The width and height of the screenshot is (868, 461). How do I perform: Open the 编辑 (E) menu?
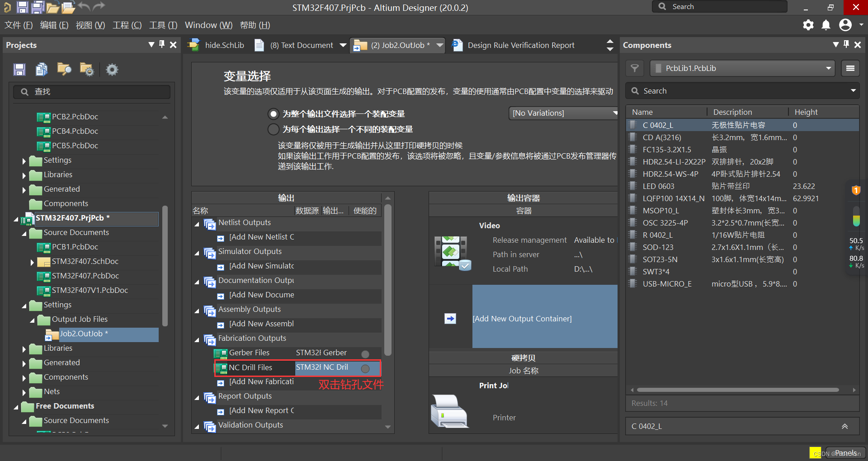(x=54, y=25)
